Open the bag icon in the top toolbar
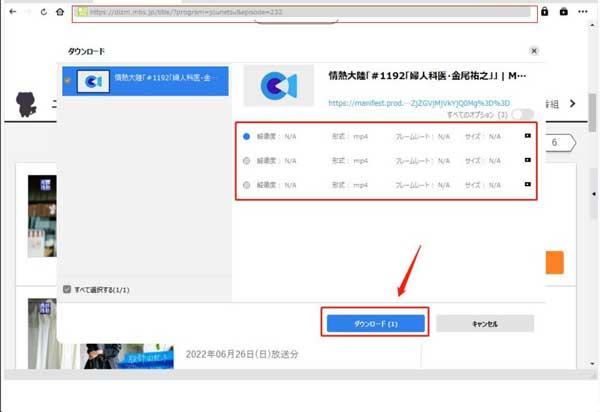 point(564,11)
